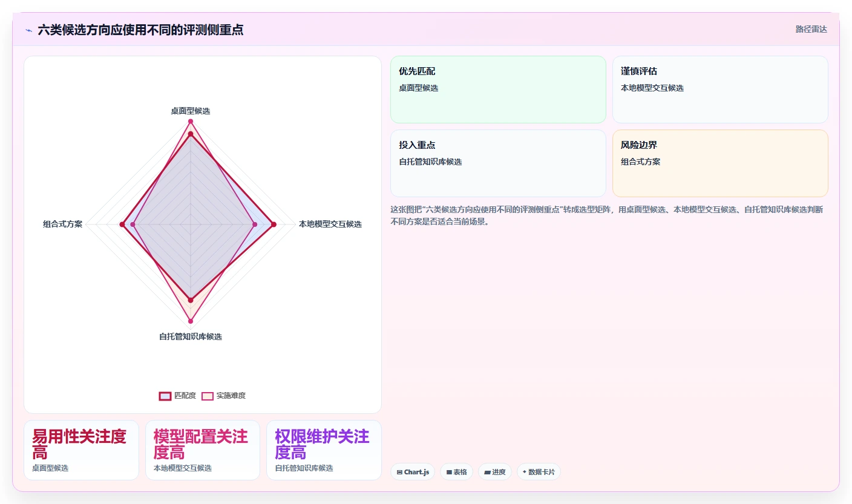
Task: Click the topmost radar point on 桌面型候选 axis
Action: coord(191,122)
